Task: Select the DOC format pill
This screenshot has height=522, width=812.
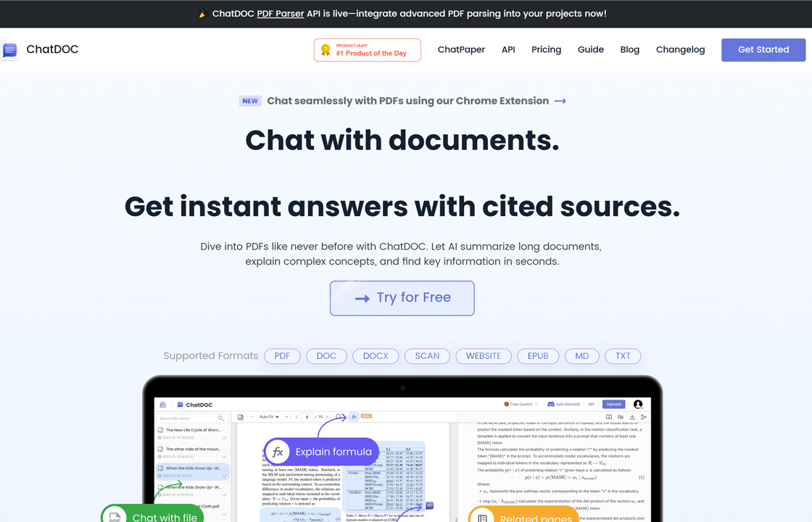Action: [326, 356]
